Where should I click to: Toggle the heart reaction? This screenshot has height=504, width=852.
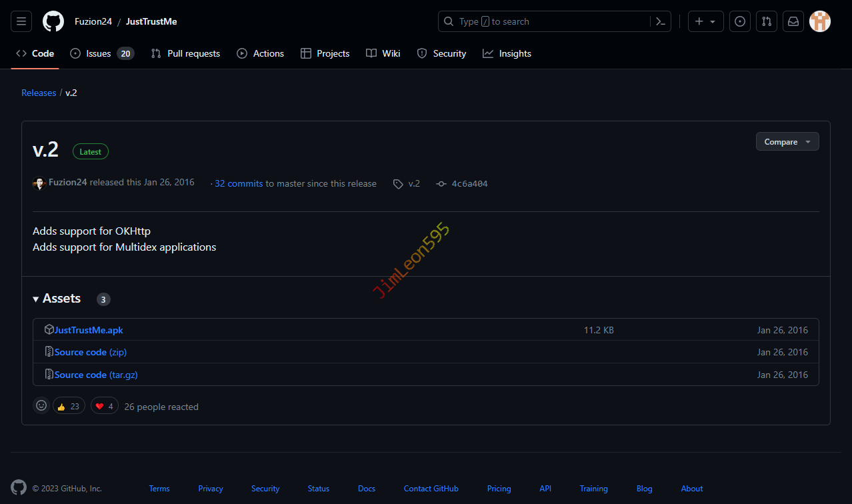[x=105, y=406]
